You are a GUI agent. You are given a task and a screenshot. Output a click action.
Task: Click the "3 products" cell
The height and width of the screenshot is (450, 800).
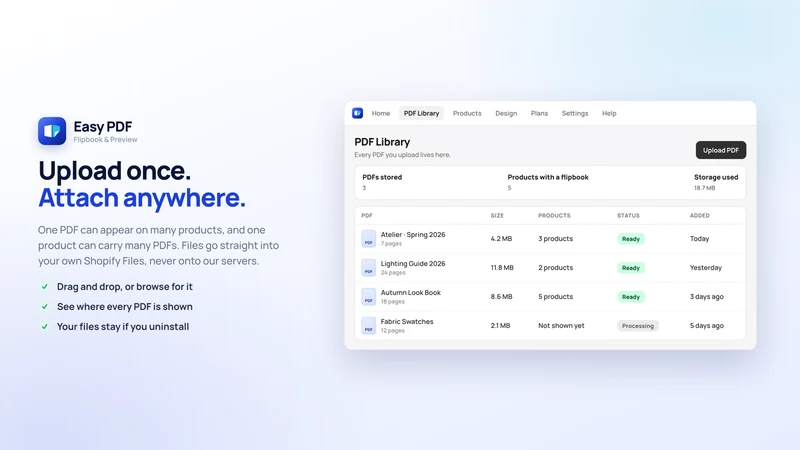(x=556, y=239)
